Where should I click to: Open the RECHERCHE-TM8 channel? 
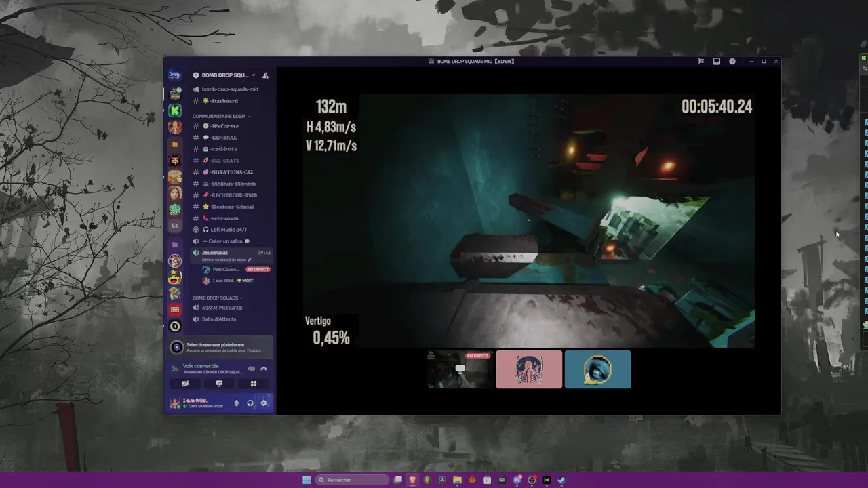point(230,195)
